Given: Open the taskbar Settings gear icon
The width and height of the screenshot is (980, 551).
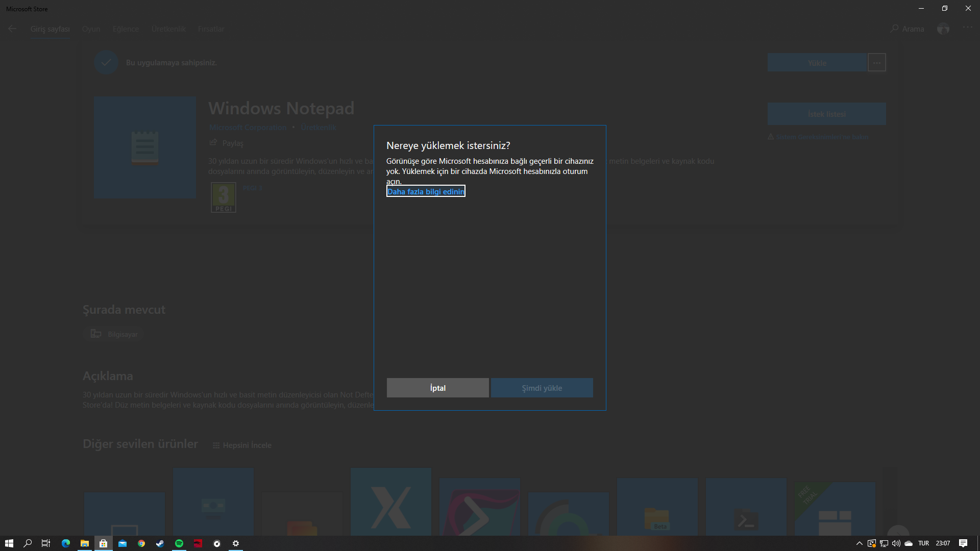Looking at the screenshot, I should [x=236, y=543].
